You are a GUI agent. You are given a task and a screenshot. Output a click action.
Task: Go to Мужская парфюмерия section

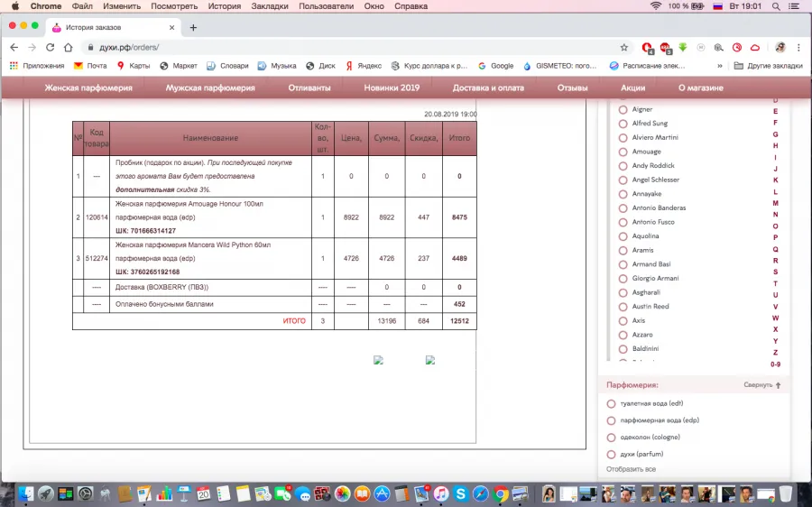[210, 88]
